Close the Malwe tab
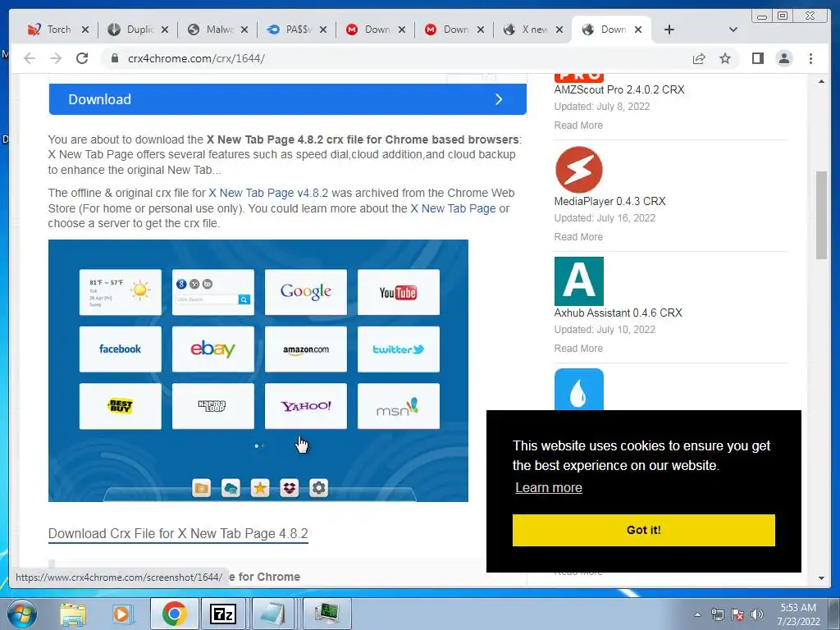This screenshot has width=840, height=630. click(244, 30)
